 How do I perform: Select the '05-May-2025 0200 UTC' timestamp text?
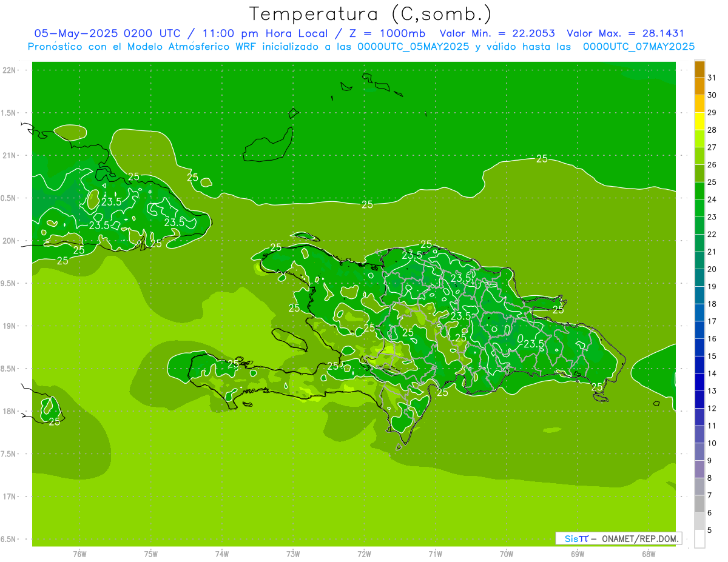(107, 33)
